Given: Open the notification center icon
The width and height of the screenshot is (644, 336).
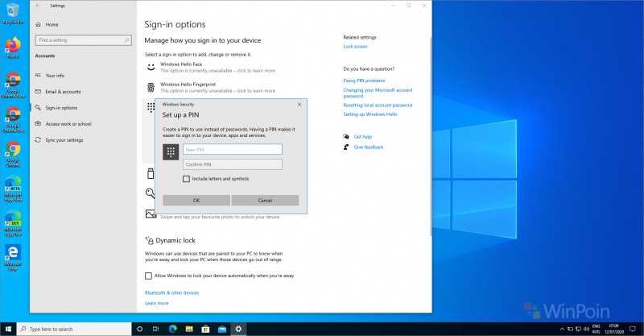Looking at the screenshot, I should pos(633,329).
